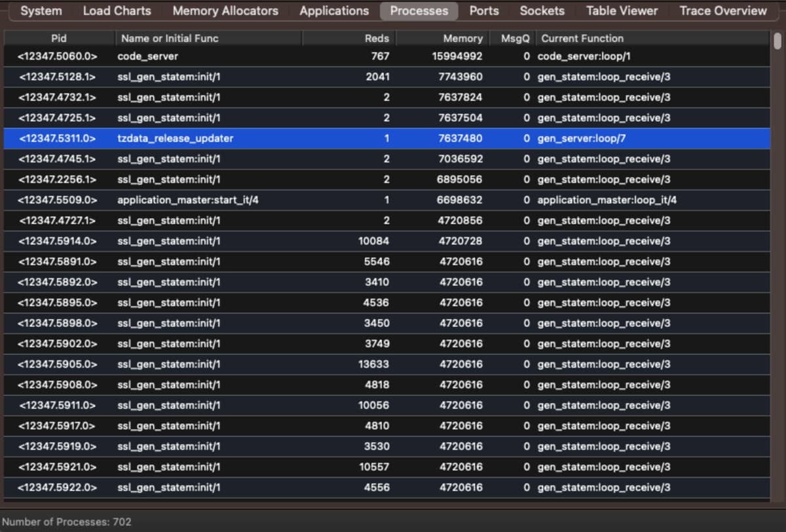Switch to Table Viewer tab

(x=622, y=10)
